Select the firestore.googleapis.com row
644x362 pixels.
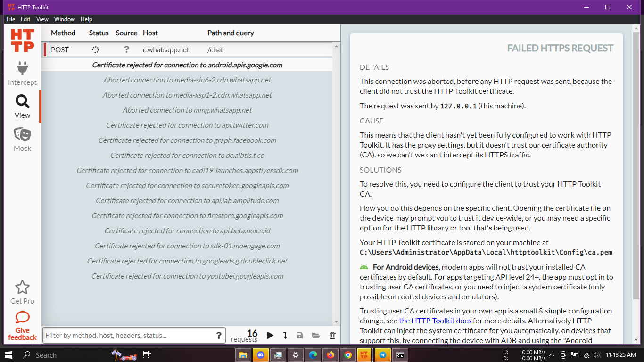tap(187, 216)
